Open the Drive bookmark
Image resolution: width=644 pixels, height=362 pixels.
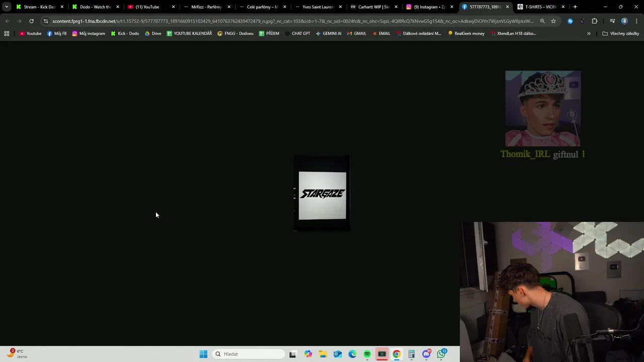pos(153,34)
